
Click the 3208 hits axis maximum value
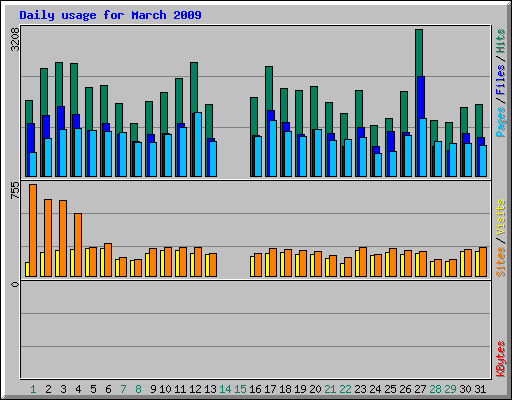point(15,40)
